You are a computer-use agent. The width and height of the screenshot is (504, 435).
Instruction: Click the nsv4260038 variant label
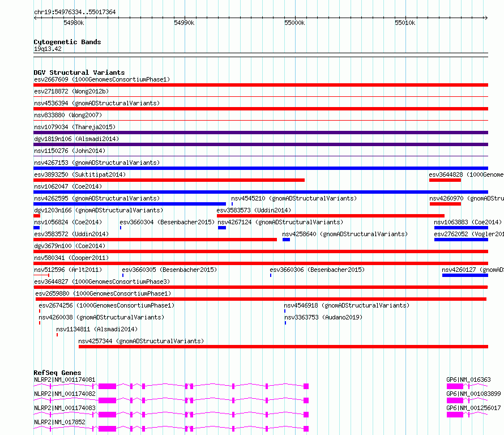101,317
